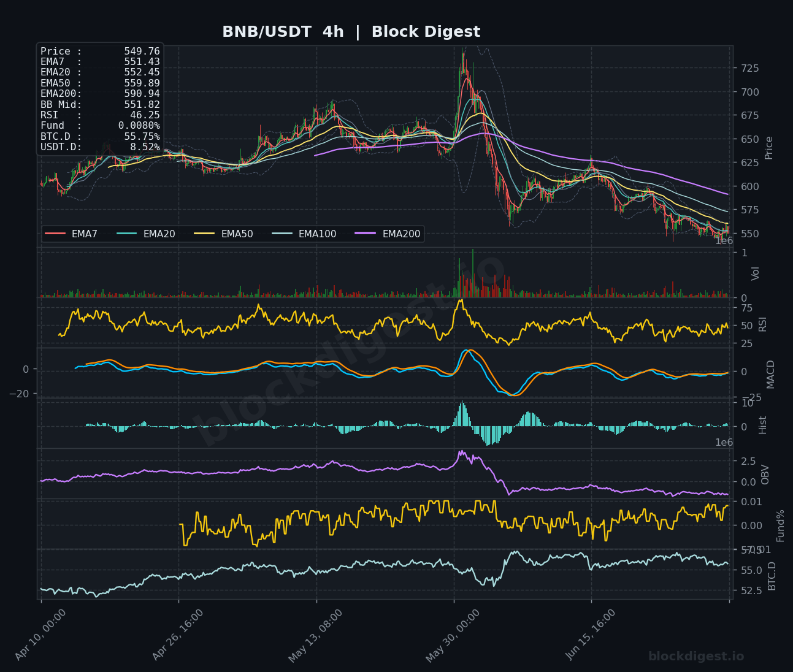Click the BNB/USDT 4h Block Digest title
793x672 pixels.
pyautogui.click(x=351, y=32)
